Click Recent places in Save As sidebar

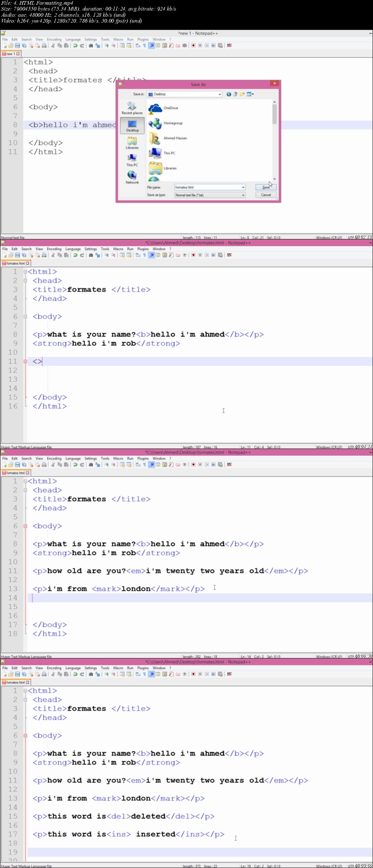click(132, 108)
